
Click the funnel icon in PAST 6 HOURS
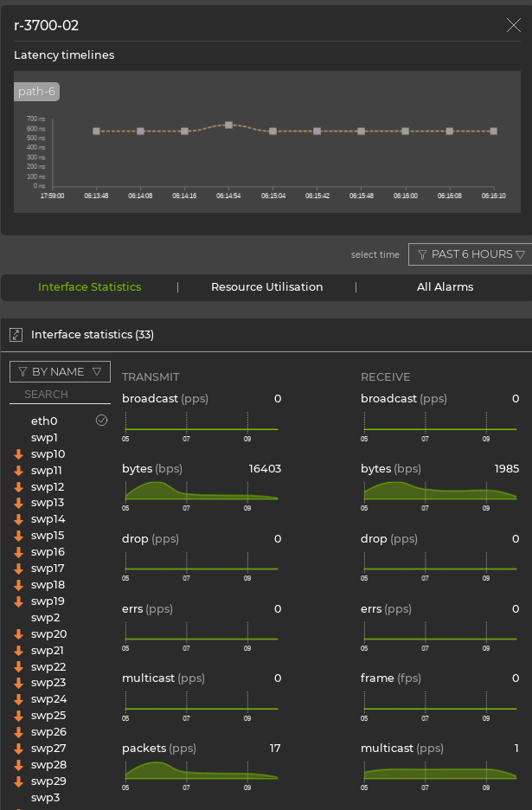point(422,254)
